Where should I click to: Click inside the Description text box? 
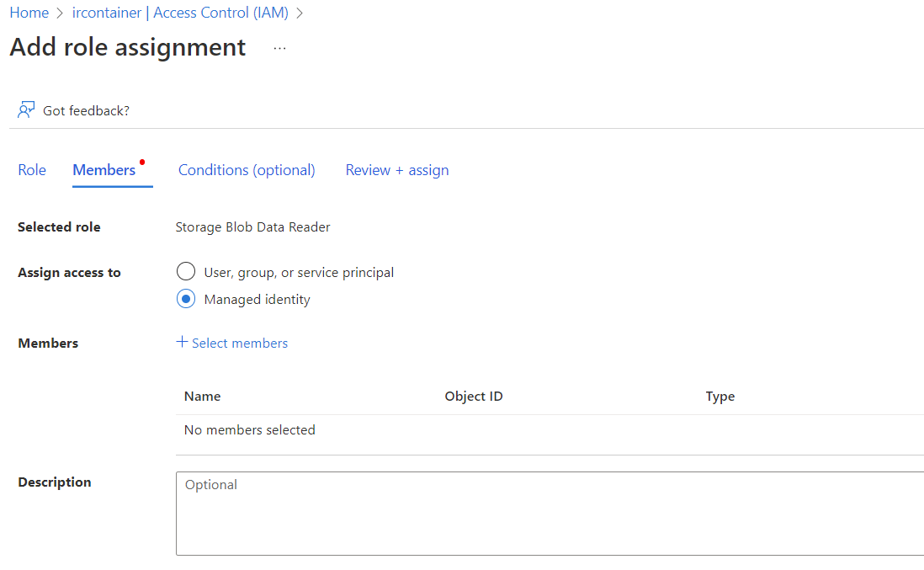[x=547, y=514]
